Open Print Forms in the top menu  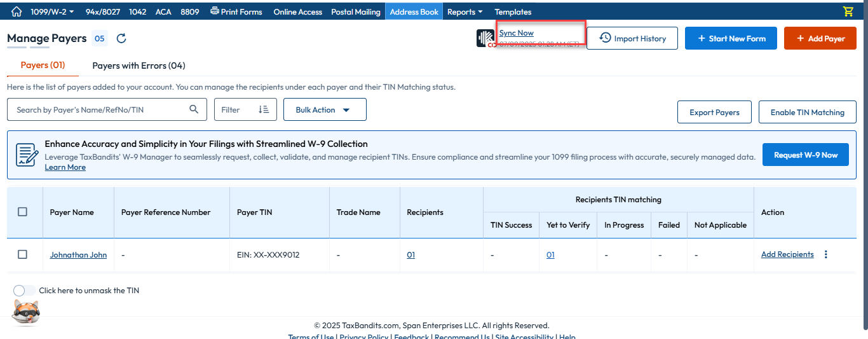pos(236,11)
